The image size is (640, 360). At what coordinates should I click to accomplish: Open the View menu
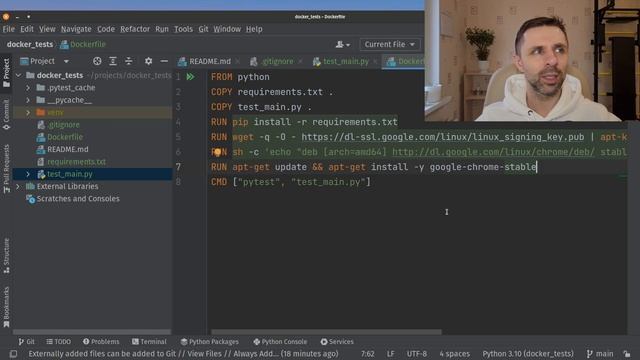[x=47, y=29]
